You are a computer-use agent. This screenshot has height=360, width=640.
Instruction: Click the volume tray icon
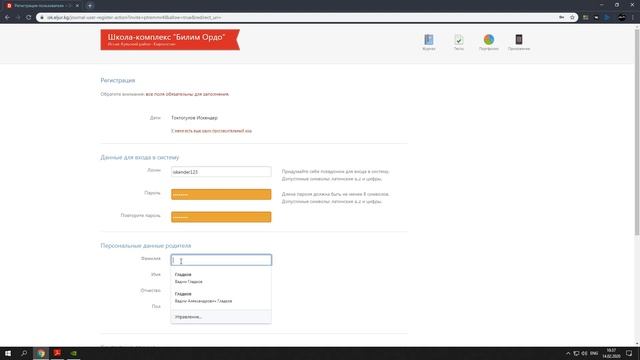point(584,353)
